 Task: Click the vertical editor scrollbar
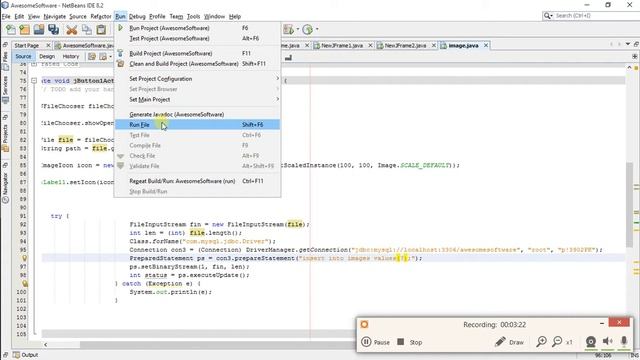point(630,204)
